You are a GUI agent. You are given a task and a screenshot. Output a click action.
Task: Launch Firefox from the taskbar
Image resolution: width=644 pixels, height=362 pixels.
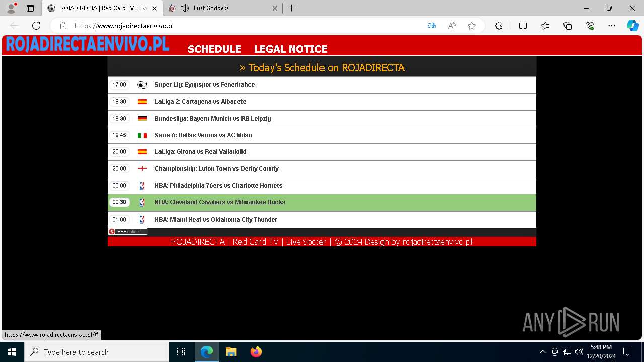pyautogui.click(x=256, y=352)
